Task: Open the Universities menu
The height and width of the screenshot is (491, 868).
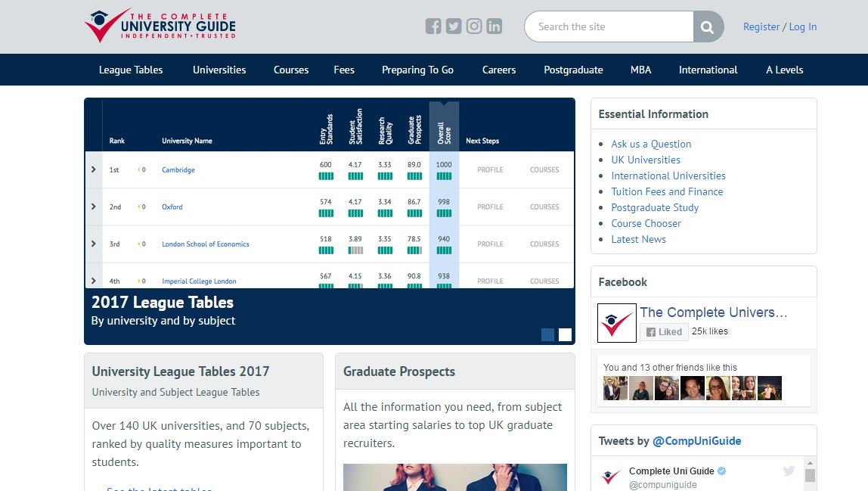Action: (x=219, y=70)
